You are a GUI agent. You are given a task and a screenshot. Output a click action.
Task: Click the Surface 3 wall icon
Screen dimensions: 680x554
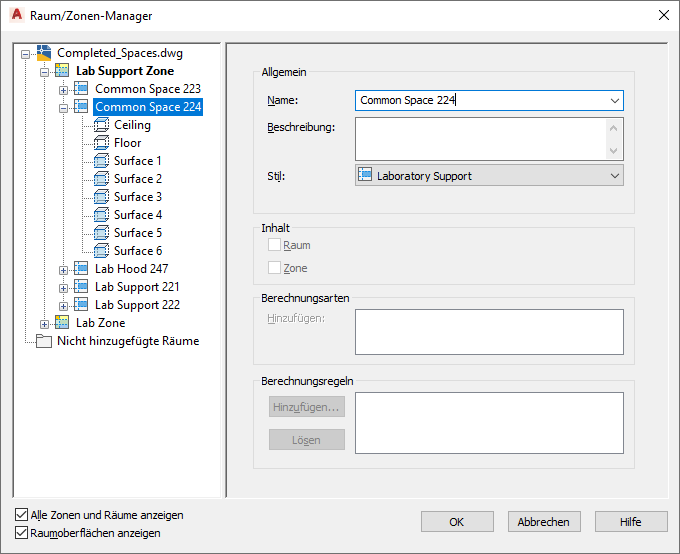pyautogui.click(x=101, y=197)
